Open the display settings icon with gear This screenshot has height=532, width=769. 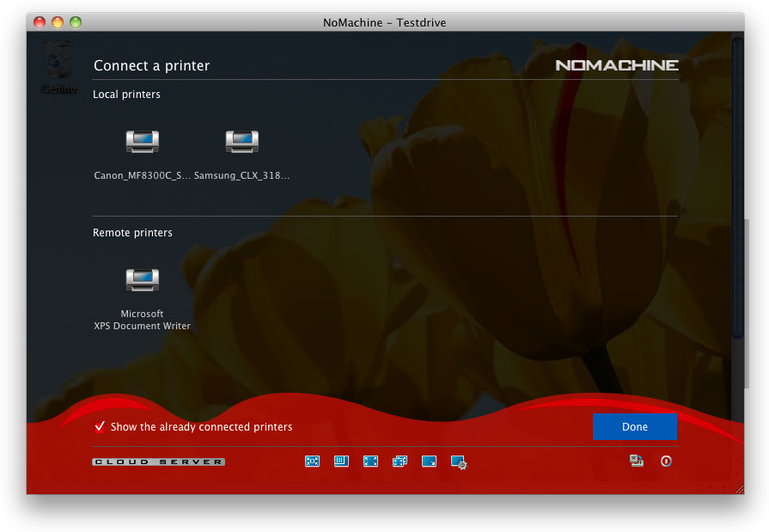click(459, 462)
